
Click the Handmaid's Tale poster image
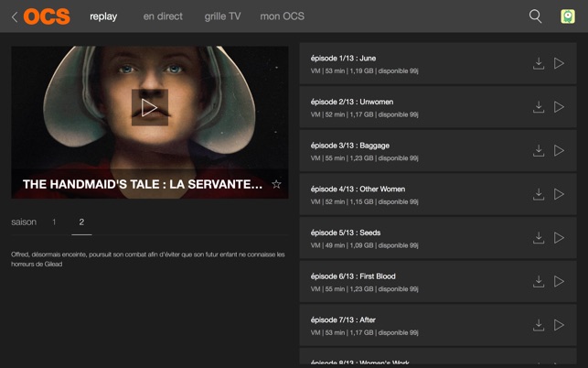click(150, 122)
